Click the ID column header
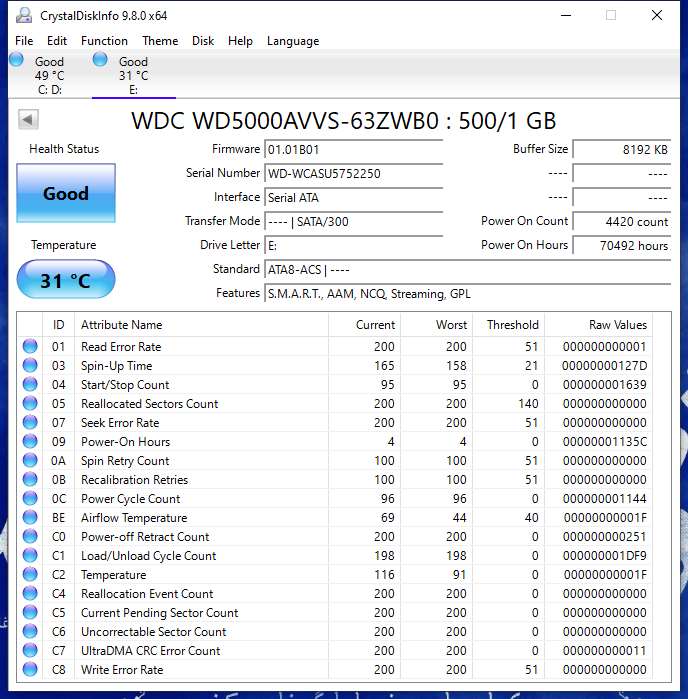 [x=58, y=325]
